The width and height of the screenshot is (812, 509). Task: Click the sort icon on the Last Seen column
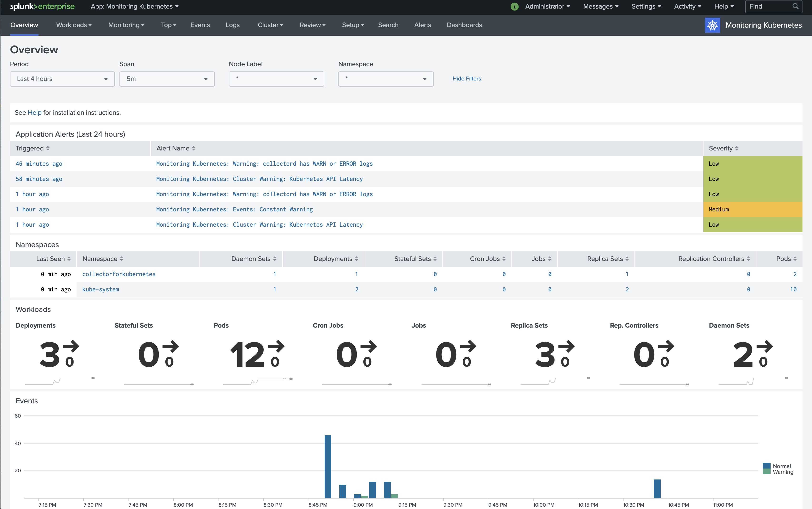point(69,259)
